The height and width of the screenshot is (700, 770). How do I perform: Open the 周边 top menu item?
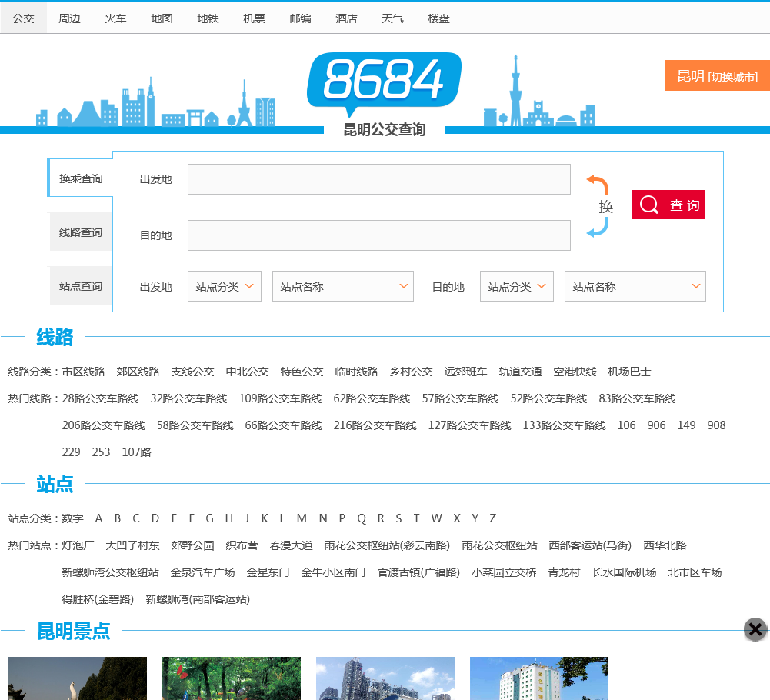(69, 18)
